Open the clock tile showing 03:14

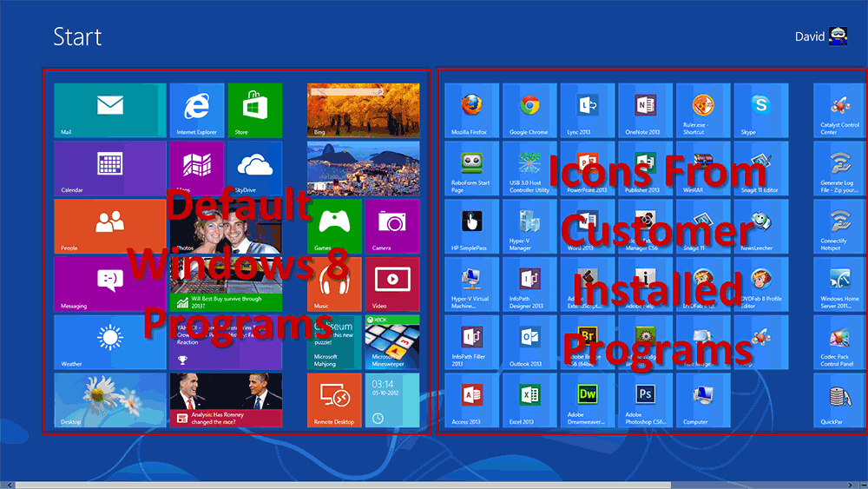pos(392,400)
